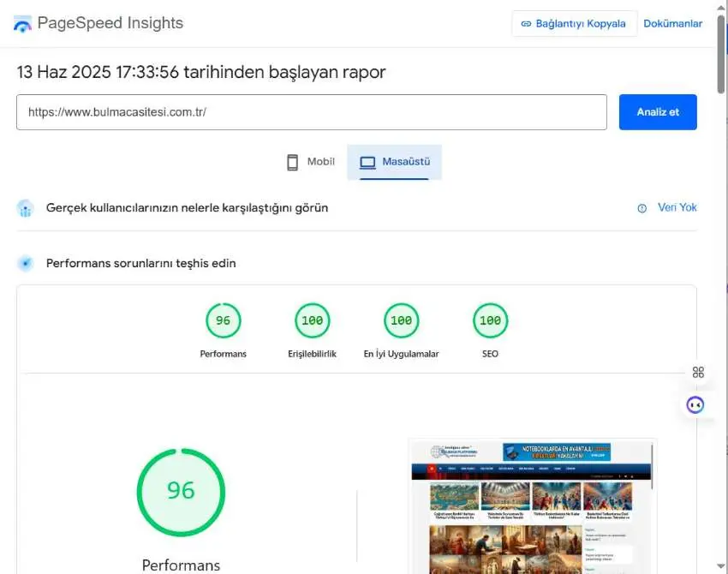The height and width of the screenshot is (574, 728).
Task: Click the blue icon beside Gerçek kullanıcılarınızın section
Action: (25, 207)
